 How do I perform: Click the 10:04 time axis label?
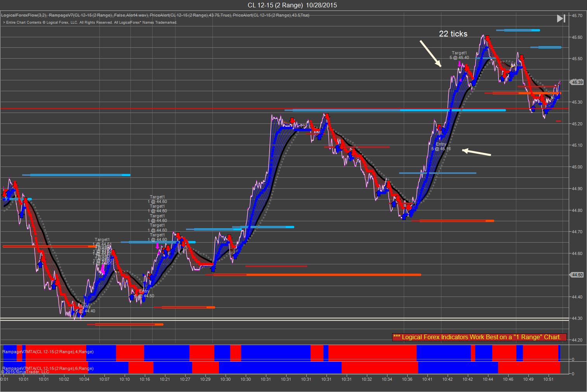[84, 379]
